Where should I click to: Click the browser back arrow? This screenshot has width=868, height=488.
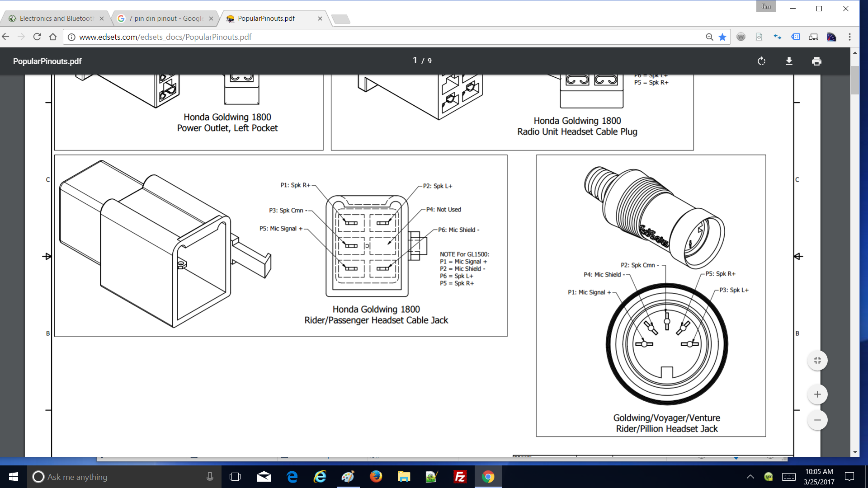coord(6,37)
